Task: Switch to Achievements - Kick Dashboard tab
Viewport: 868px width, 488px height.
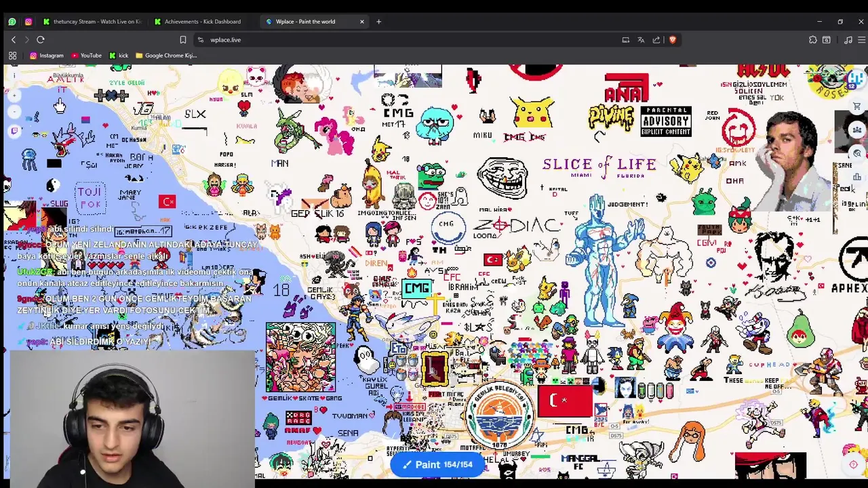Action: (203, 21)
